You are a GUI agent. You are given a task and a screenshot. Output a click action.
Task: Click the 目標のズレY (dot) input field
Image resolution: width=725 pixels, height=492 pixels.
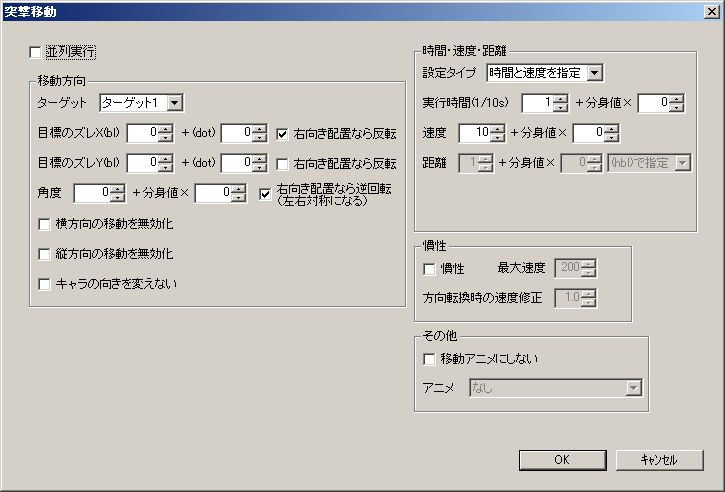(235, 163)
